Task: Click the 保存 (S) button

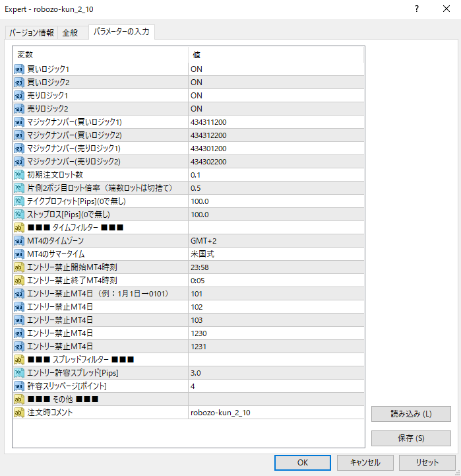Action: coord(411,438)
